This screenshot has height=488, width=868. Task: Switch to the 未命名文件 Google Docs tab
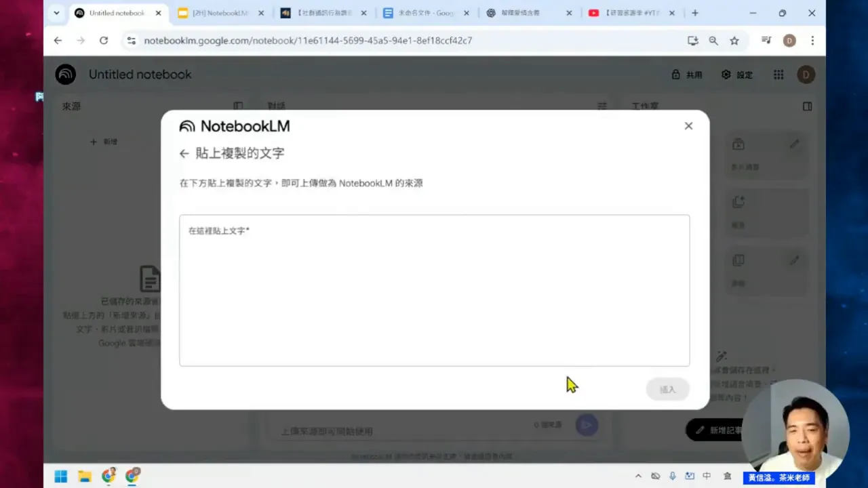[x=425, y=13]
